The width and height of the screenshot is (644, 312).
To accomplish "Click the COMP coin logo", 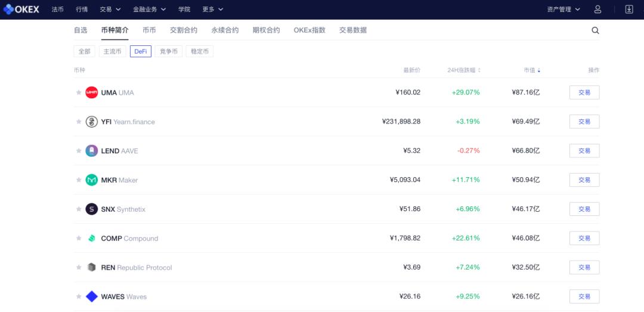I will (x=92, y=239).
